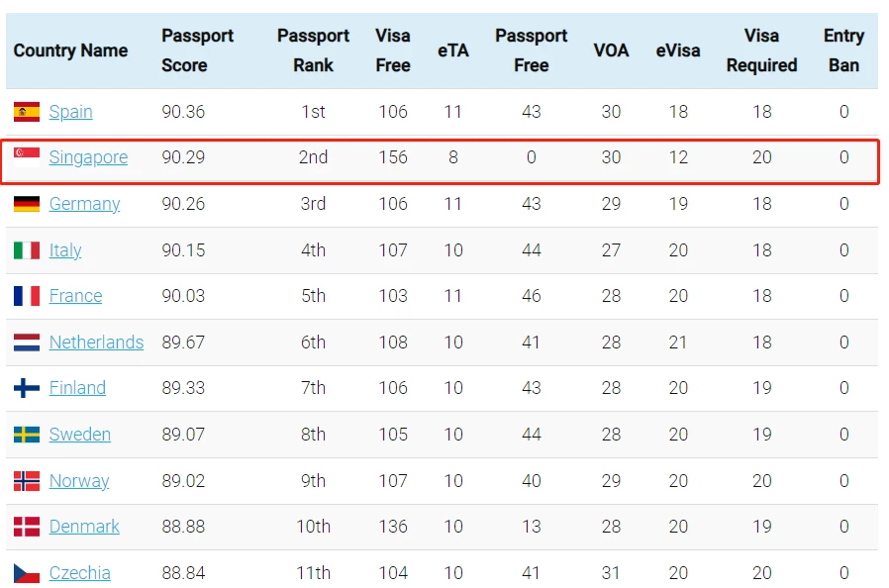Open the Denmark country link
Image resolution: width=889 pixels, height=588 pixels.
click(84, 527)
